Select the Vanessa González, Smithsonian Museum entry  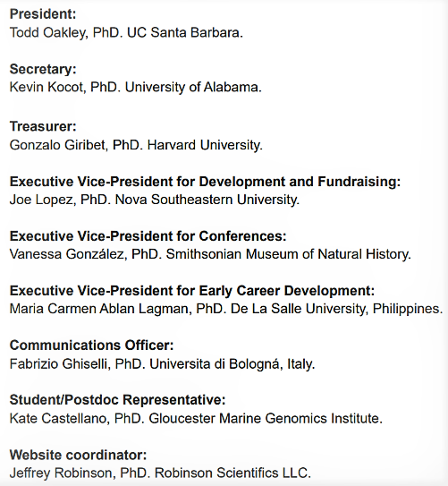pyautogui.click(x=210, y=254)
